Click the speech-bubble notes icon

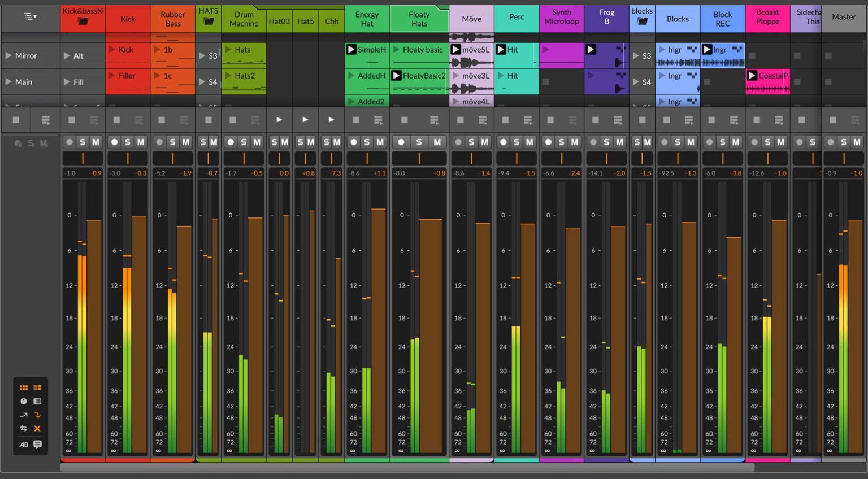38,445
